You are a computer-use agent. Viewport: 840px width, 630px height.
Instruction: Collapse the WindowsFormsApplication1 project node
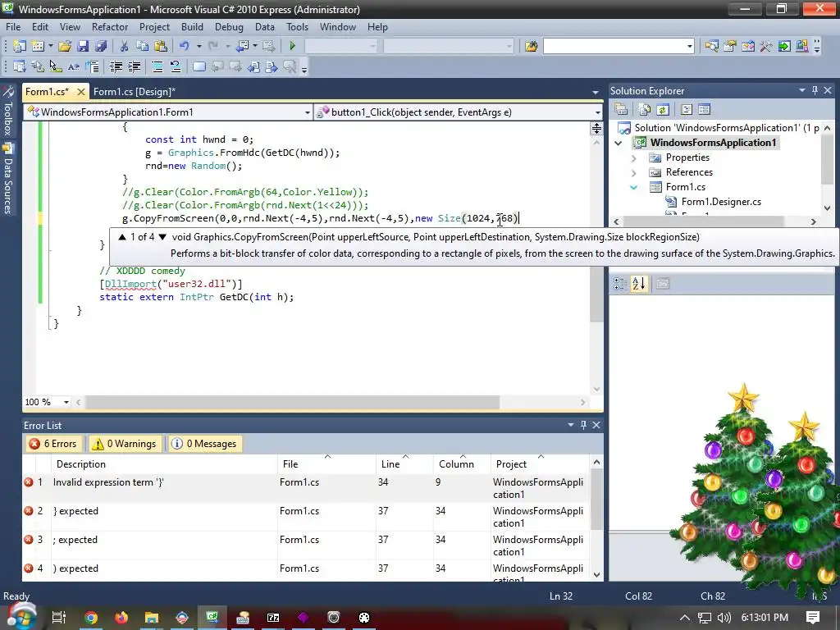pyautogui.click(x=619, y=143)
